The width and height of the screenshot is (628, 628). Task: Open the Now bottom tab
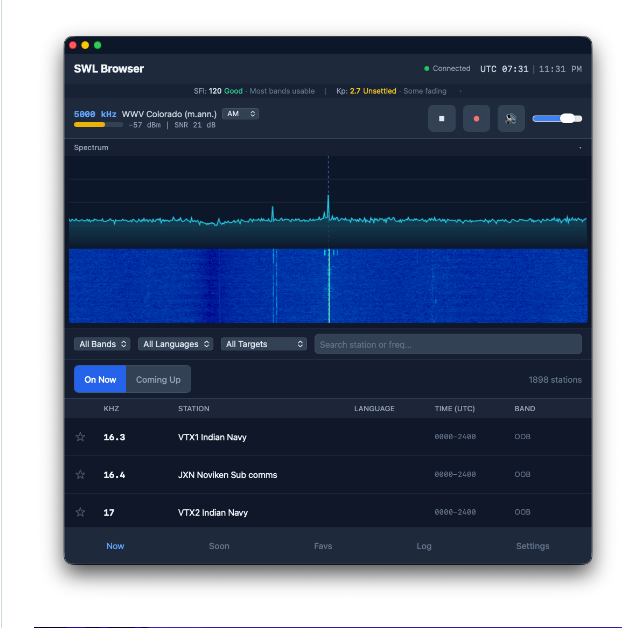[115, 546]
